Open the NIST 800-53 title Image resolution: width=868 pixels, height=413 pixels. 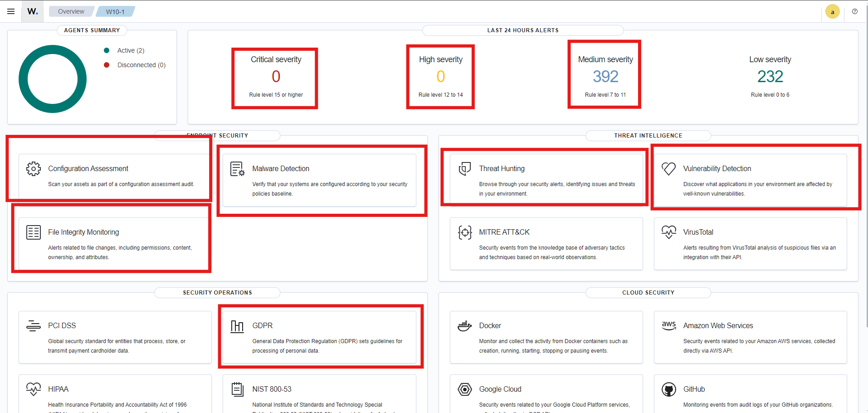(x=272, y=389)
